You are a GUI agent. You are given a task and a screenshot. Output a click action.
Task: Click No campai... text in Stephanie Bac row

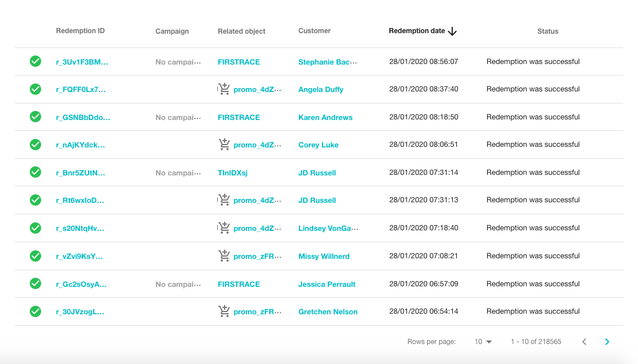click(x=178, y=62)
